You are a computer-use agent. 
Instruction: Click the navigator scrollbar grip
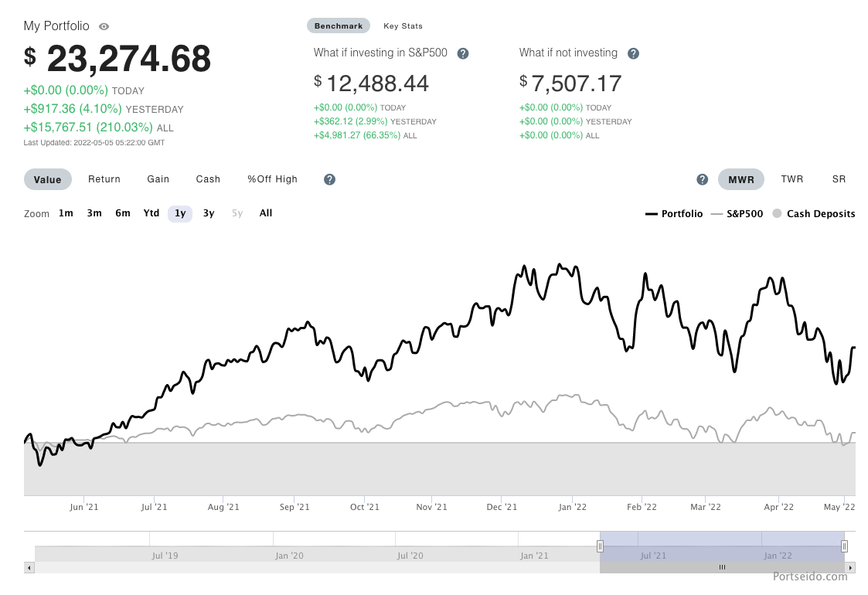click(x=722, y=567)
